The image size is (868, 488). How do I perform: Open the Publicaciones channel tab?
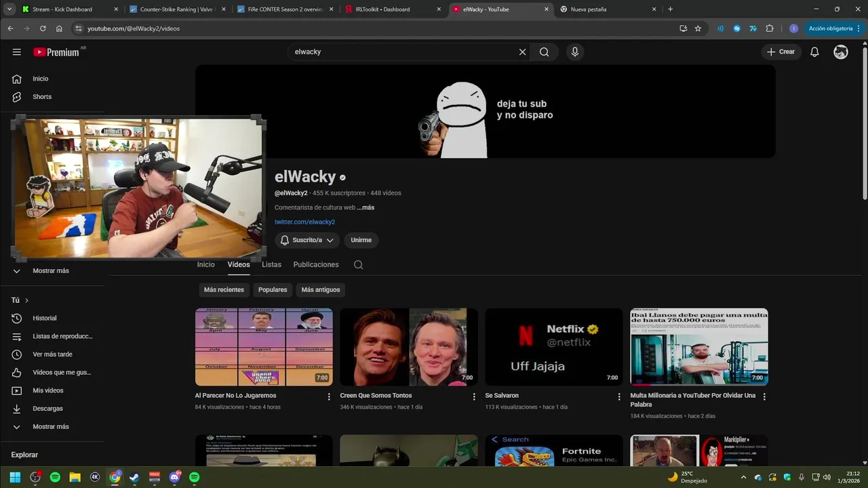(x=316, y=265)
